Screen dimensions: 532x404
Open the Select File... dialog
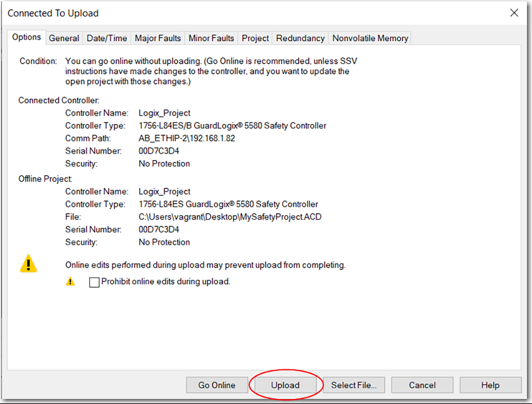(354, 385)
